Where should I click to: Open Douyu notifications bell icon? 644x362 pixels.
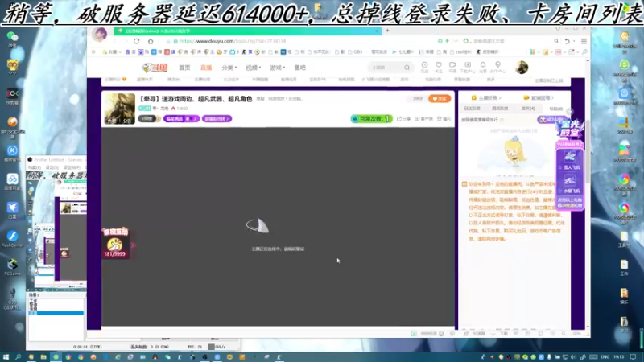483,65
